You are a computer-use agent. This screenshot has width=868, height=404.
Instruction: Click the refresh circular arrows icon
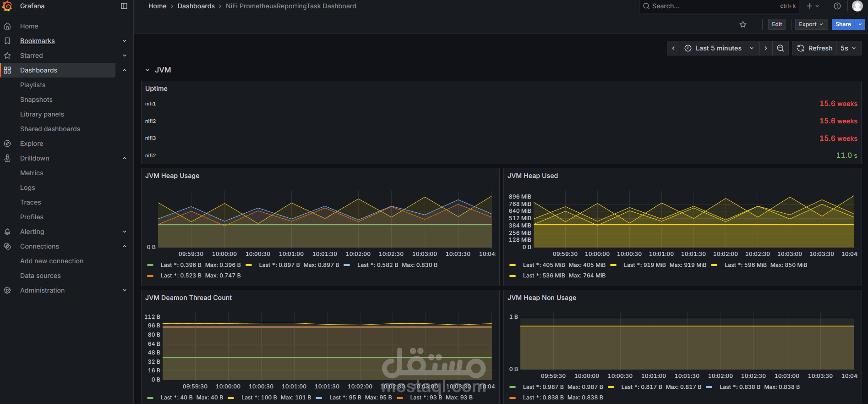pyautogui.click(x=801, y=48)
